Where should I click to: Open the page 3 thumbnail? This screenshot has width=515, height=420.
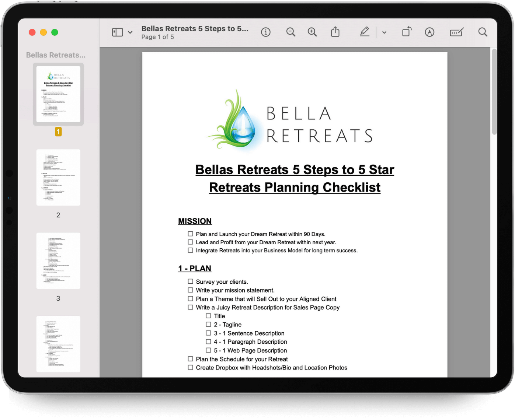click(x=58, y=260)
